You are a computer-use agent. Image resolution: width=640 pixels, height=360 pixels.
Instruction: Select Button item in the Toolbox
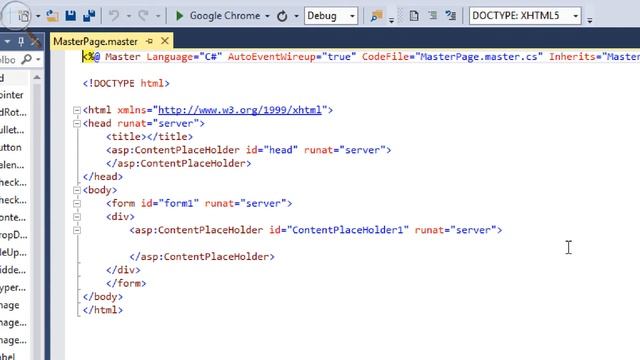[11, 147]
